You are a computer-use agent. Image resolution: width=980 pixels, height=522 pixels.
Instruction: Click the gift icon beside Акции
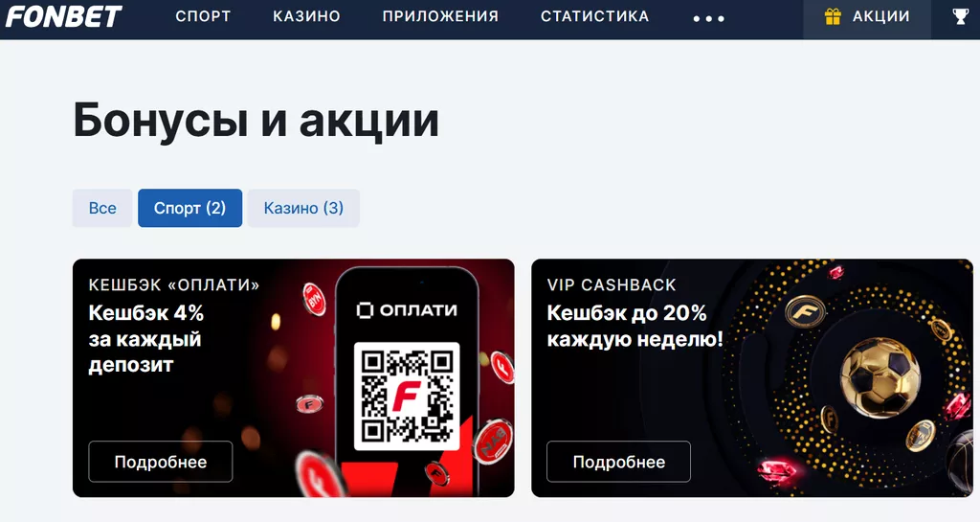833,16
